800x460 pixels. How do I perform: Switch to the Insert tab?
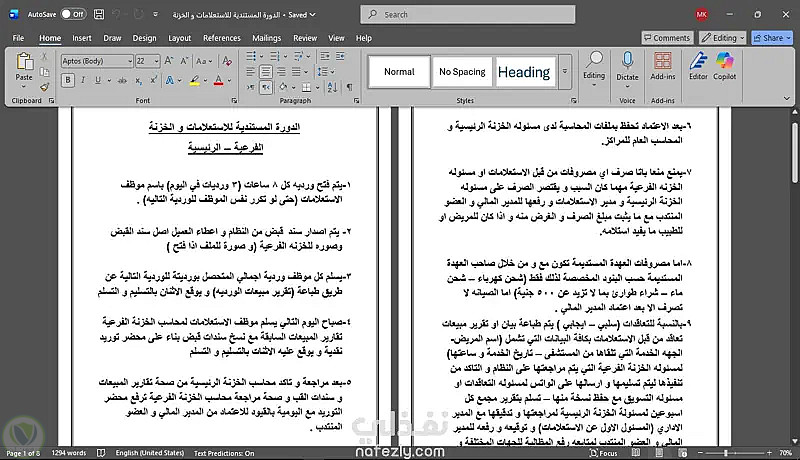pyautogui.click(x=82, y=38)
